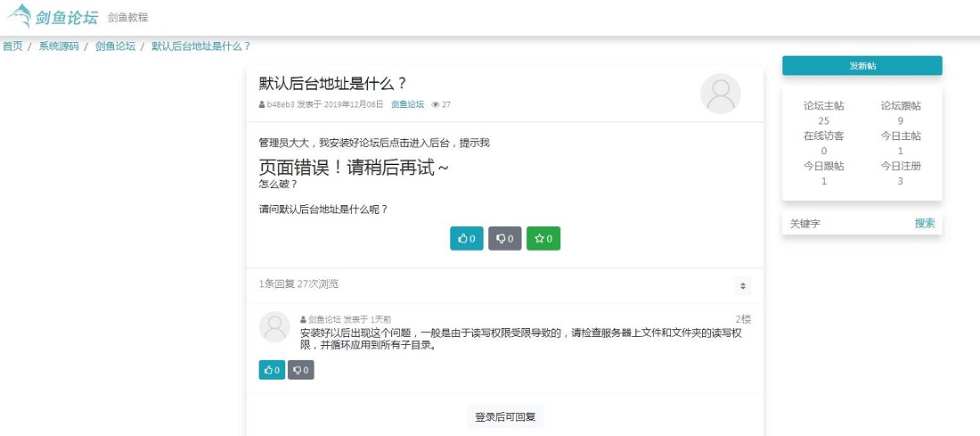Favorite the post with star button
The height and width of the screenshot is (436, 980).
pos(543,238)
